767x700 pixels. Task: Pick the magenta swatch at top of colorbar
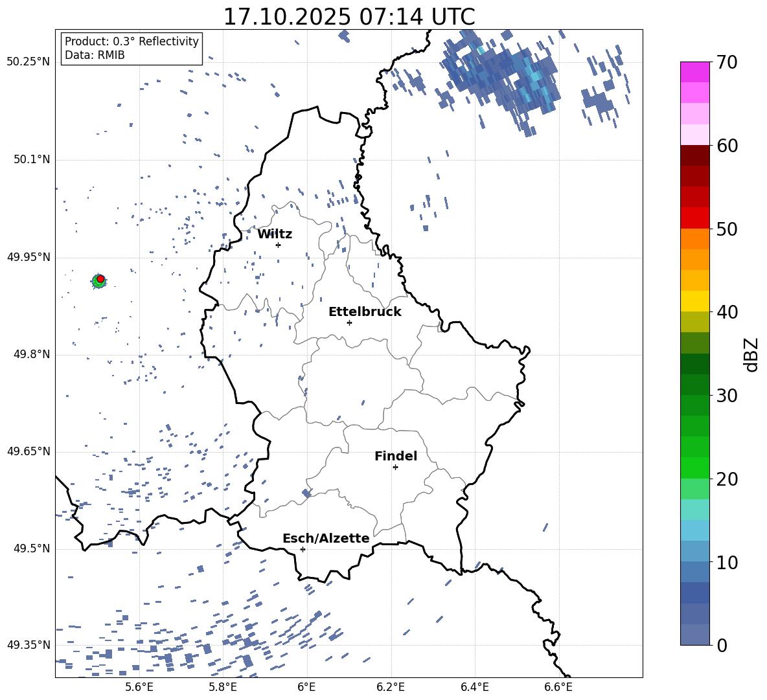(695, 72)
